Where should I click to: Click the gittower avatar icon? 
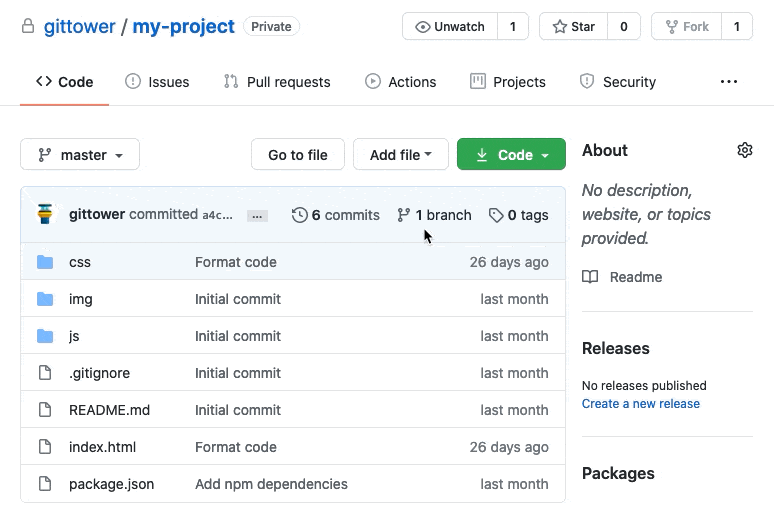tap(45, 214)
